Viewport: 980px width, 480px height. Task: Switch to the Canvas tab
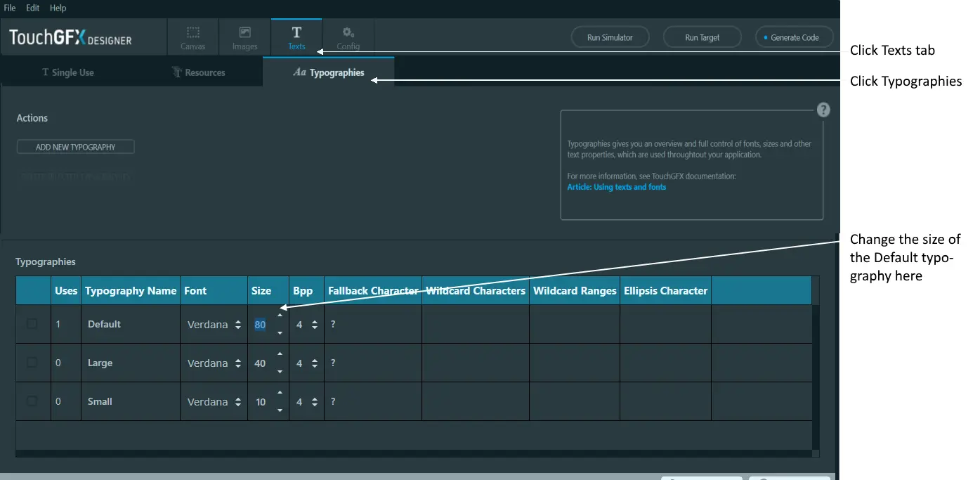click(193, 37)
